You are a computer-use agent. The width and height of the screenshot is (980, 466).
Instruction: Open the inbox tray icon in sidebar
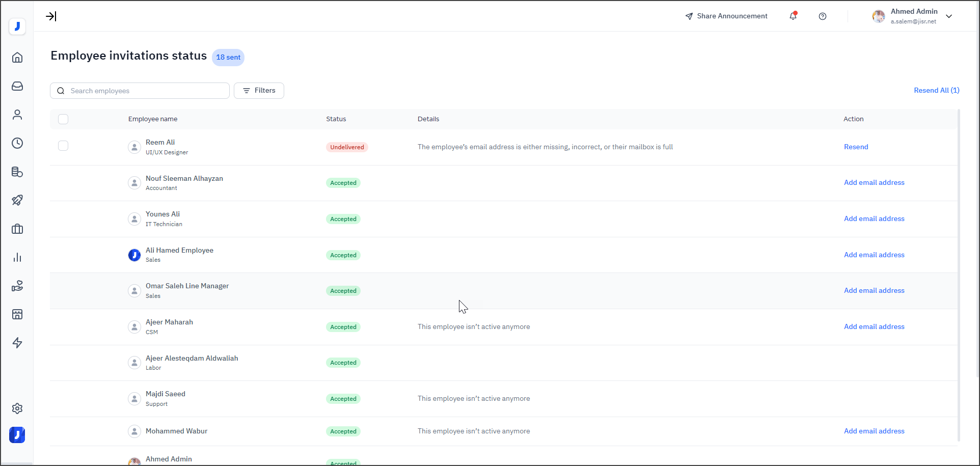(17, 86)
